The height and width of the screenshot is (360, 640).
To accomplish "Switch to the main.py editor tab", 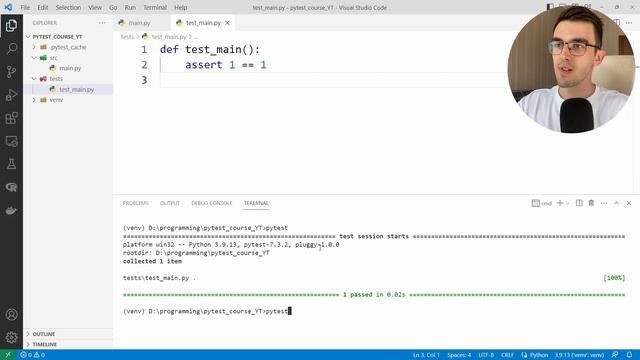I will 139,23.
